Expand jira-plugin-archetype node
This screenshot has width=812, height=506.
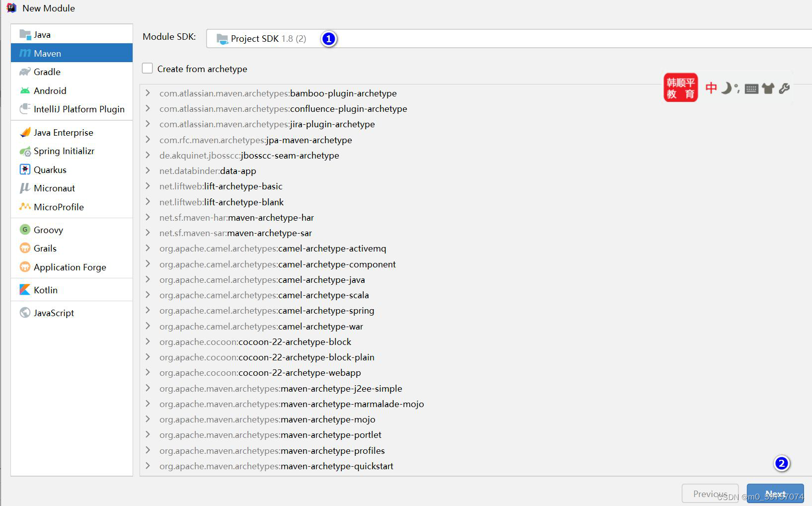point(148,124)
